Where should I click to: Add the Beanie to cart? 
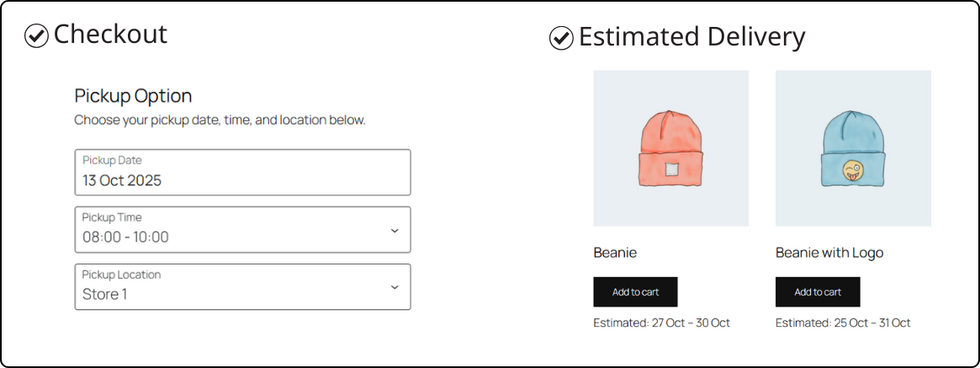pos(635,291)
